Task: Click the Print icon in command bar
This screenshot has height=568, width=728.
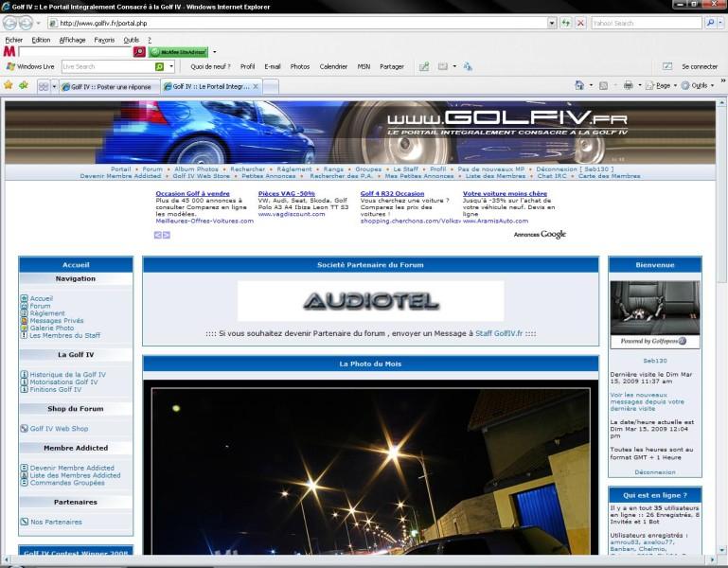Action: click(x=629, y=85)
